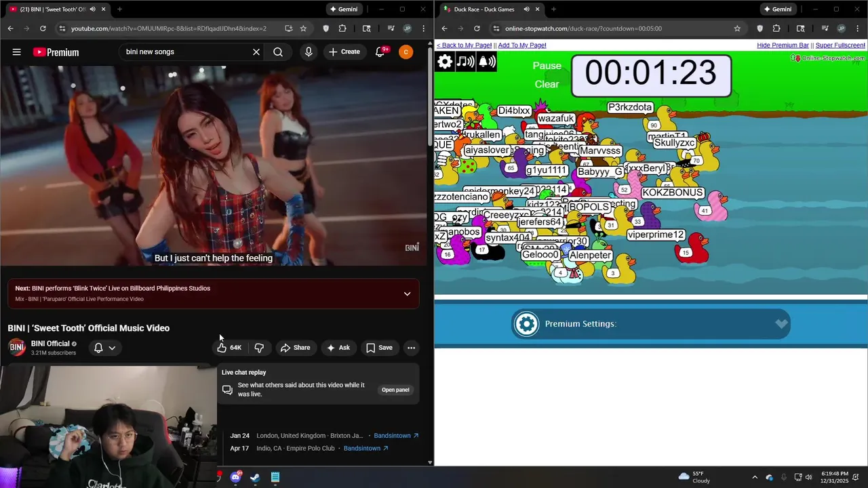This screenshot has width=868, height=488.
Task: Open media controls in YouTube window toolbar
Action: click(x=391, y=28)
